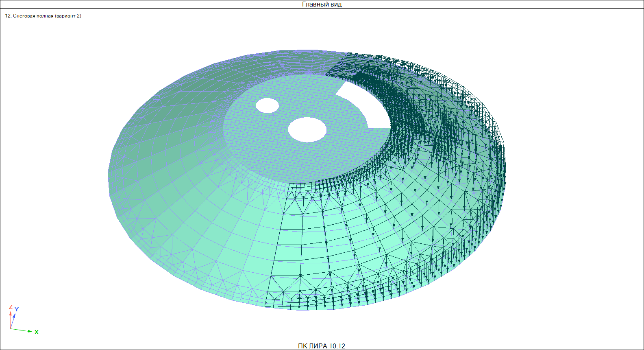This screenshot has width=644, height=350.
Task: Click the green X axis label
Action: point(37,332)
